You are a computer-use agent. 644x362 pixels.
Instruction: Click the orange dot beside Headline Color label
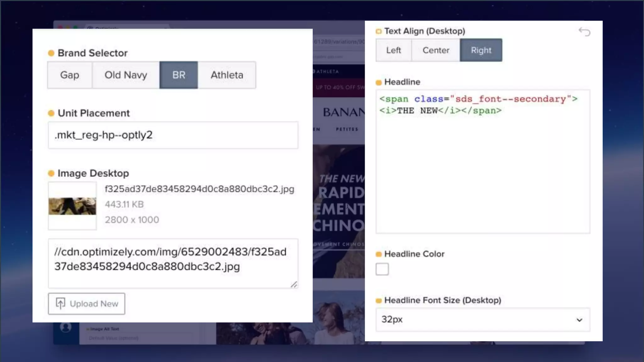(379, 254)
